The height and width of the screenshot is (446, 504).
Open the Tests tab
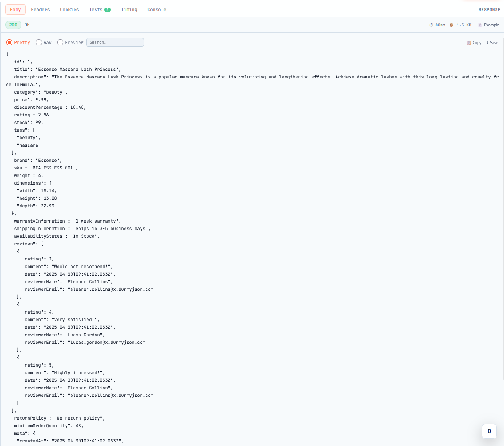pos(100,10)
